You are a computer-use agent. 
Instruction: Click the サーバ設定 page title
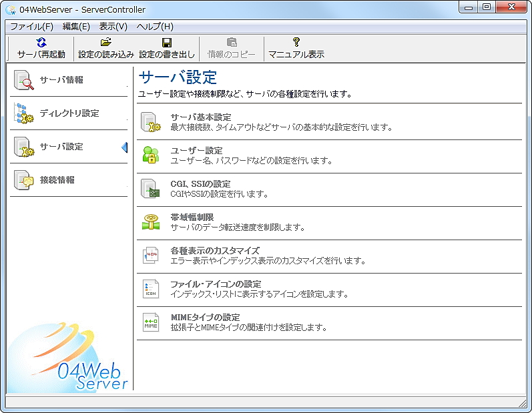(x=178, y=77)
